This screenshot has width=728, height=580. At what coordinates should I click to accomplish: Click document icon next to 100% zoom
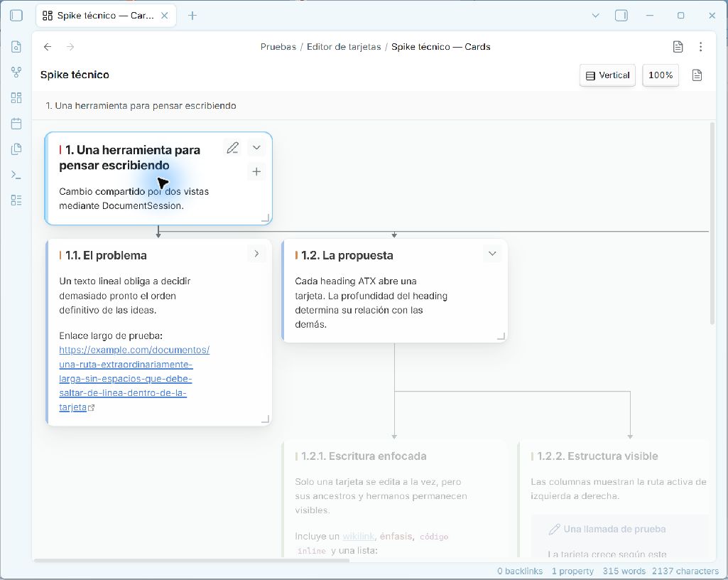[697, 75]
